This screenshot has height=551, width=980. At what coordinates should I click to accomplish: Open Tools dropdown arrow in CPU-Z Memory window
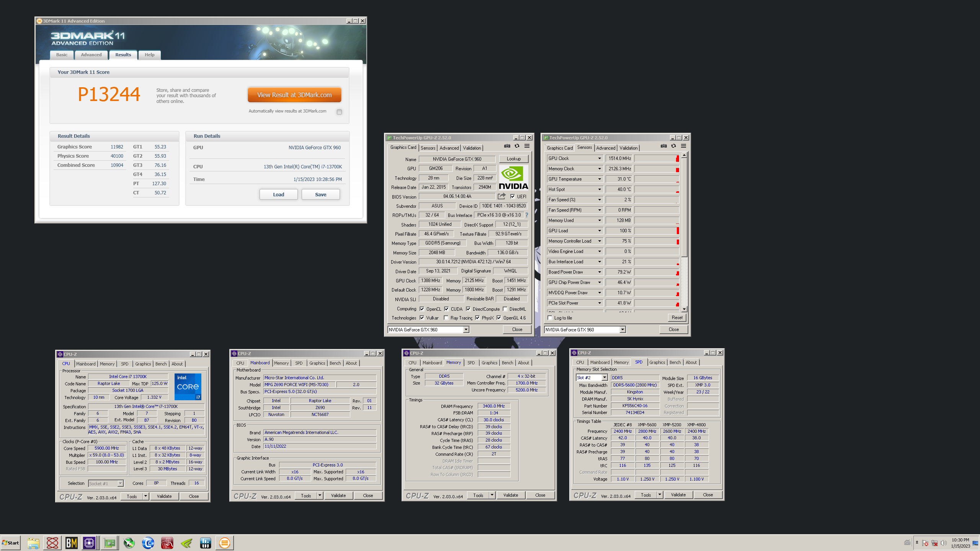[492, 495]
